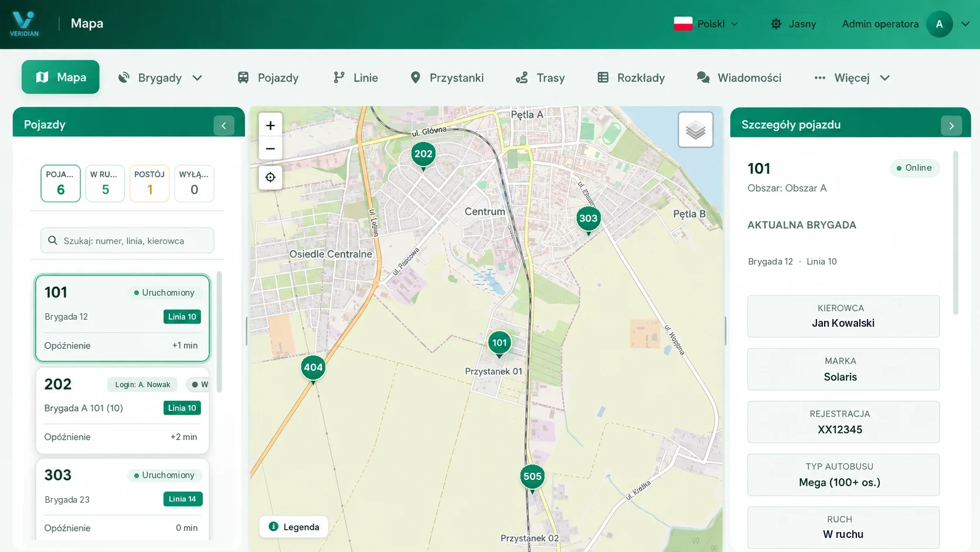Viewport: 980px width, 552px height.
Task: Expand the Więcej menu
Action: tap(852, 77)
